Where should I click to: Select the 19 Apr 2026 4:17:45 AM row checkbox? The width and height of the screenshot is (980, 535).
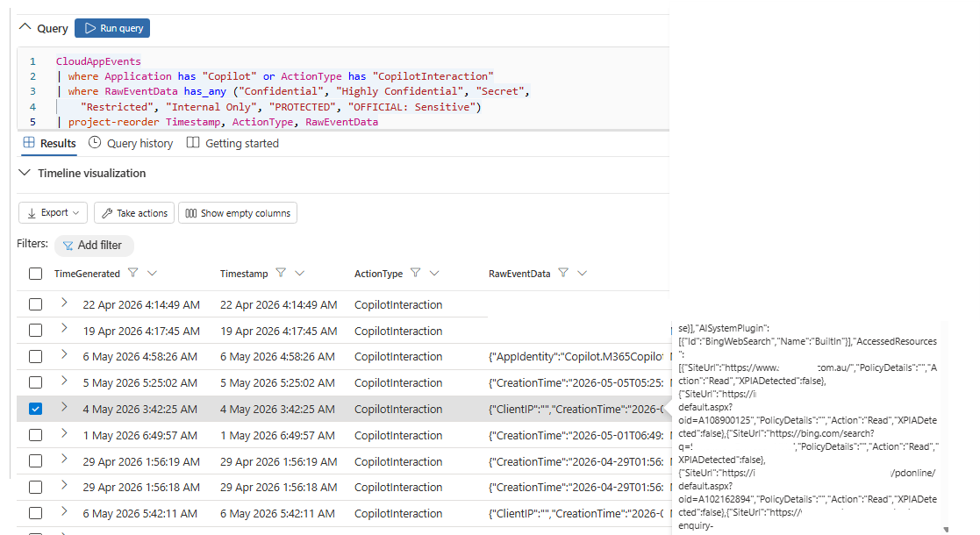[36, 331]
